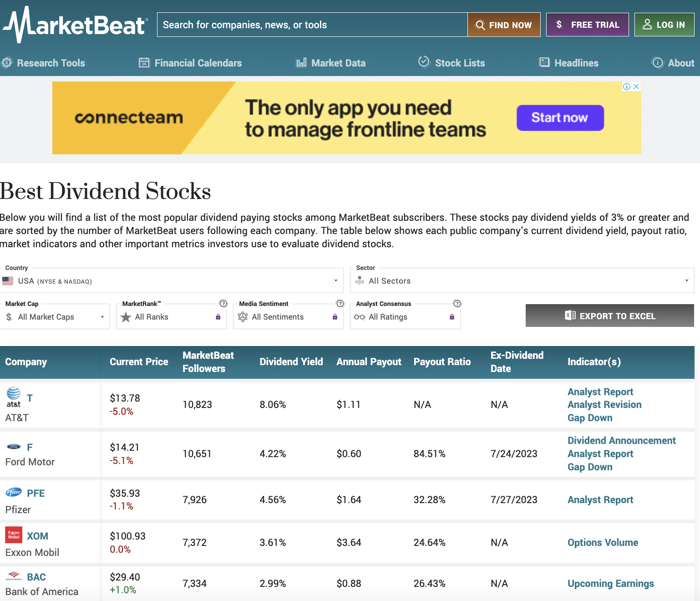Click the AT&T company logo

14,397
